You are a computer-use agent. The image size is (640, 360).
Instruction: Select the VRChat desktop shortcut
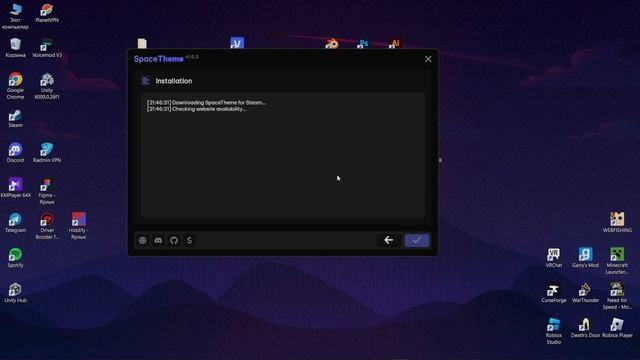[x=554, y=258]
